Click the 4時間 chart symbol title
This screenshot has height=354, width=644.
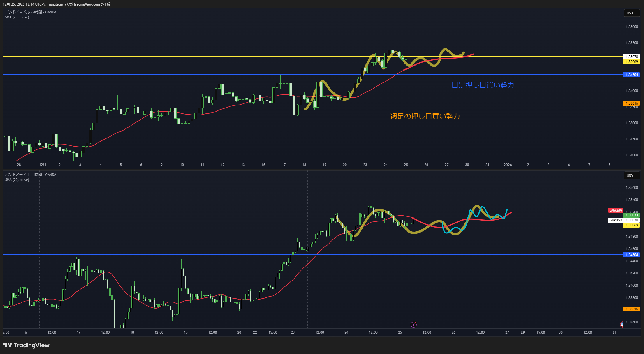point(31,12)
